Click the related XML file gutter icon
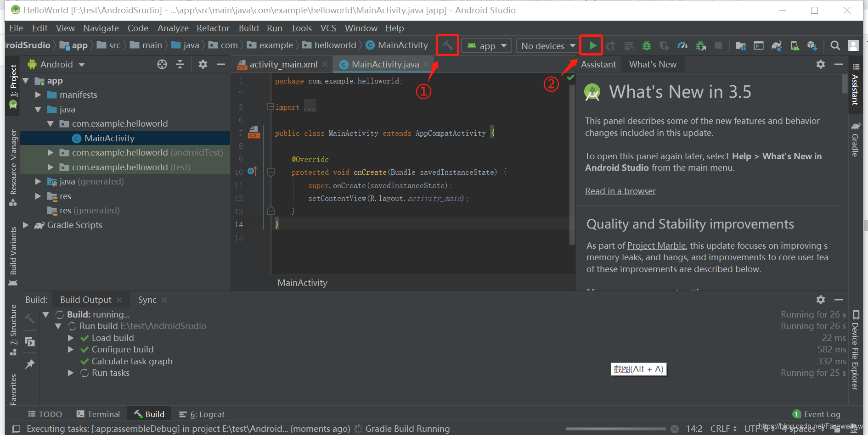Viewport: 868px width, 435px height. pos(254,133)
